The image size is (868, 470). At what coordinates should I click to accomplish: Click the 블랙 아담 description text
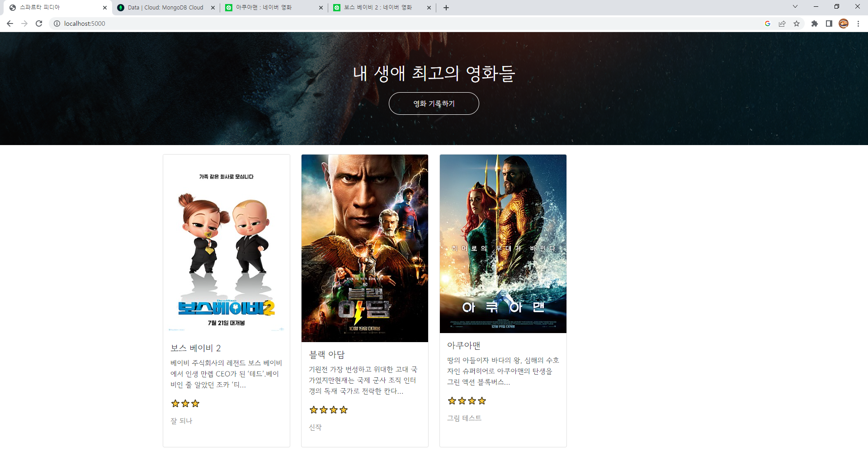tap(363, 380)
